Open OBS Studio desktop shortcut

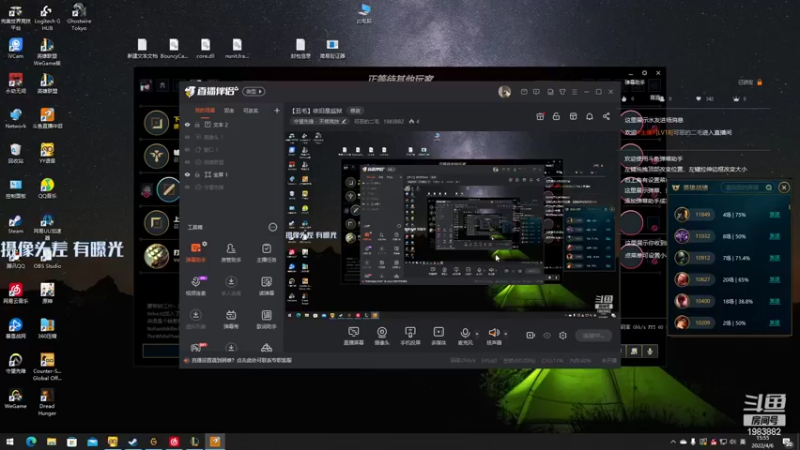[47, 258]
